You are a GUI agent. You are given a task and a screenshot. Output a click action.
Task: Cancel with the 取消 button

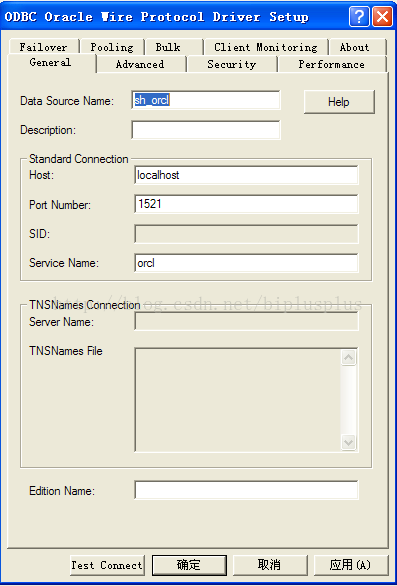[270, 565]
